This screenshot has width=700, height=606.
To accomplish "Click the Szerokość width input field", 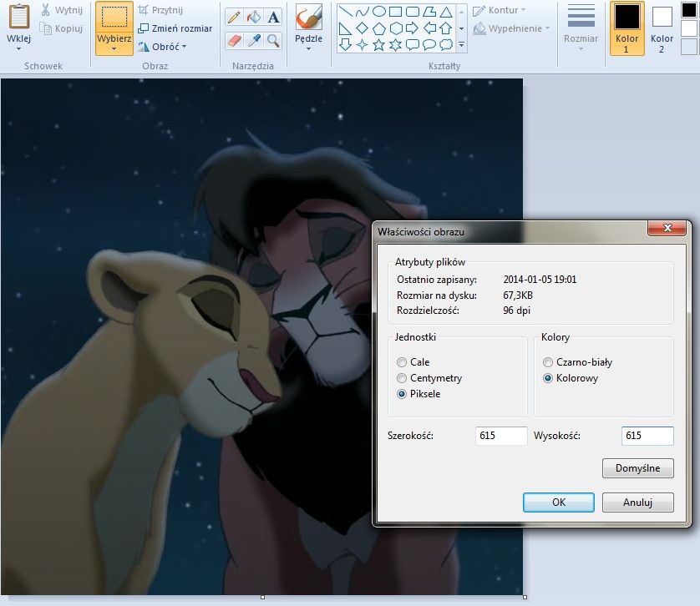I will pyautogui.click(x=501, y=436).
